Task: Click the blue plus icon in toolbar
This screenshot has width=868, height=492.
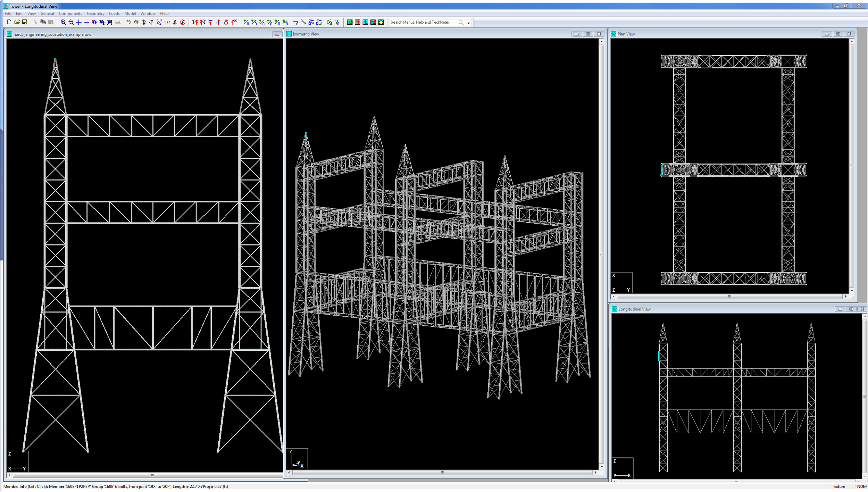Action: (x=79, y=22)
